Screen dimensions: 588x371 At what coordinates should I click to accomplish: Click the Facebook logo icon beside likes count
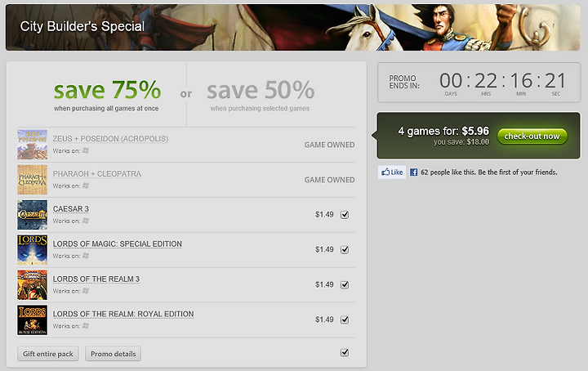click(414, 172)
